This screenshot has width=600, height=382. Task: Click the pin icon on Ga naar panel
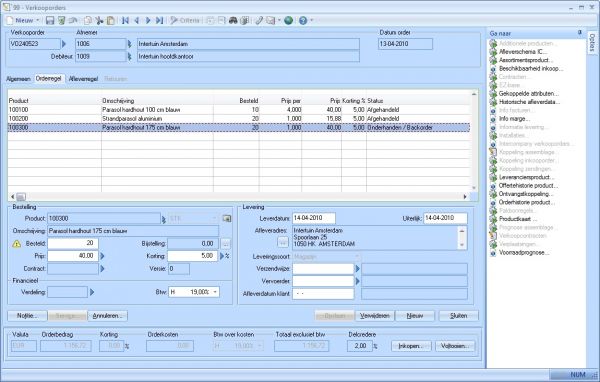point(580,33)
